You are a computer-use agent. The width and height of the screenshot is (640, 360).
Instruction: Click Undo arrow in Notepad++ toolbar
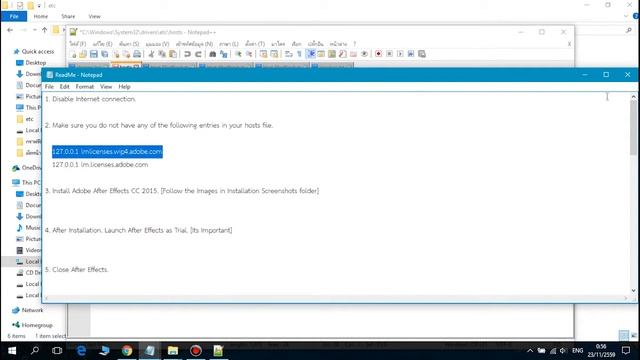pos(187,54)
